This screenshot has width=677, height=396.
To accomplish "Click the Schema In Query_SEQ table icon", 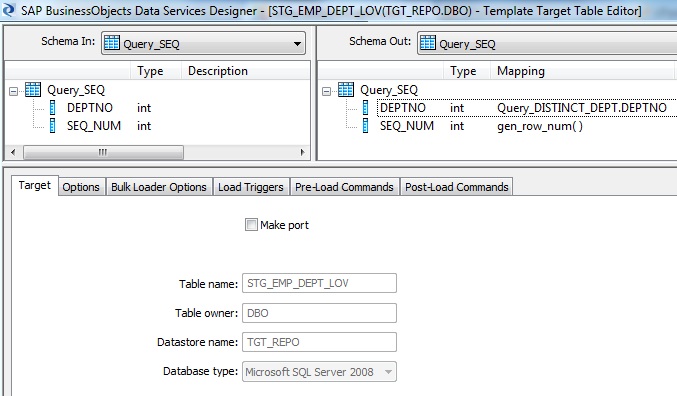I will point(112,43).
